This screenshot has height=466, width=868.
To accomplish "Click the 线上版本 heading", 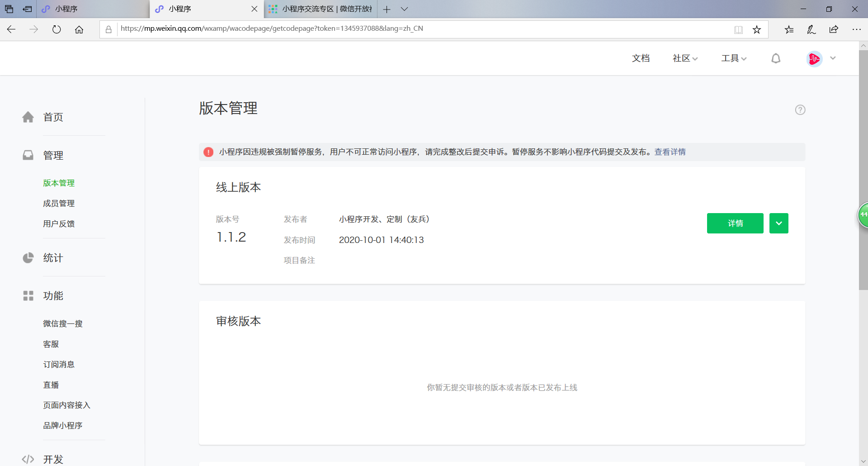I will tap(239, 187).
